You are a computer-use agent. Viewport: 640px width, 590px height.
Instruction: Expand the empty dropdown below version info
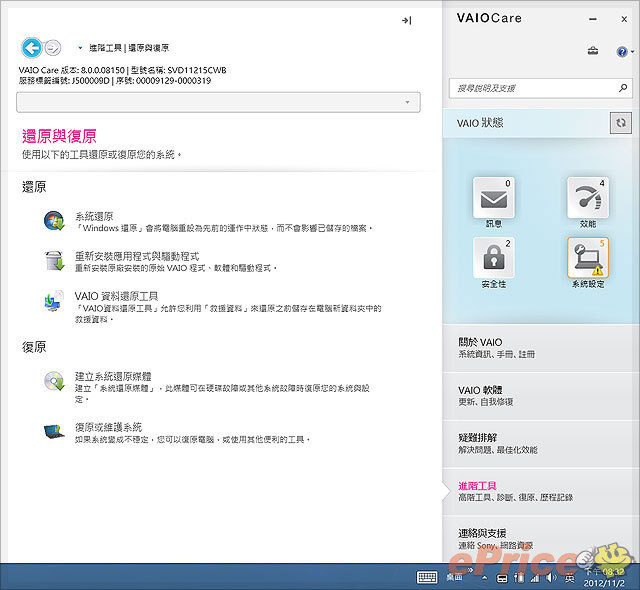pyautogui.click(x=218, y=102)
